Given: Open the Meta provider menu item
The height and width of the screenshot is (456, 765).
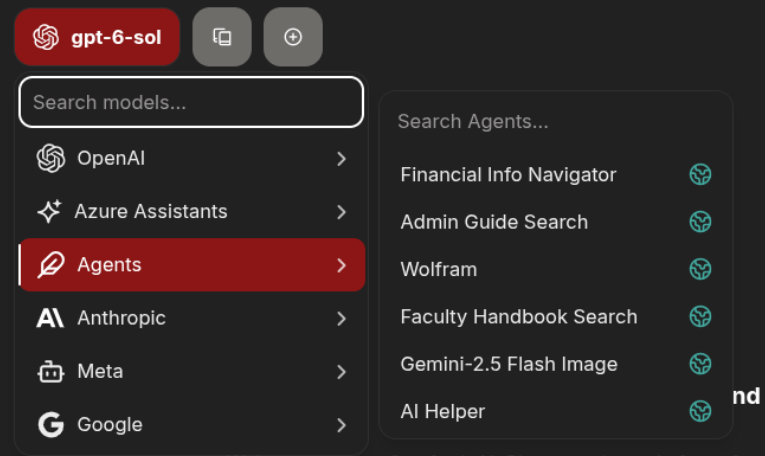Looking at the screenshot, I should tap(191, 372).
